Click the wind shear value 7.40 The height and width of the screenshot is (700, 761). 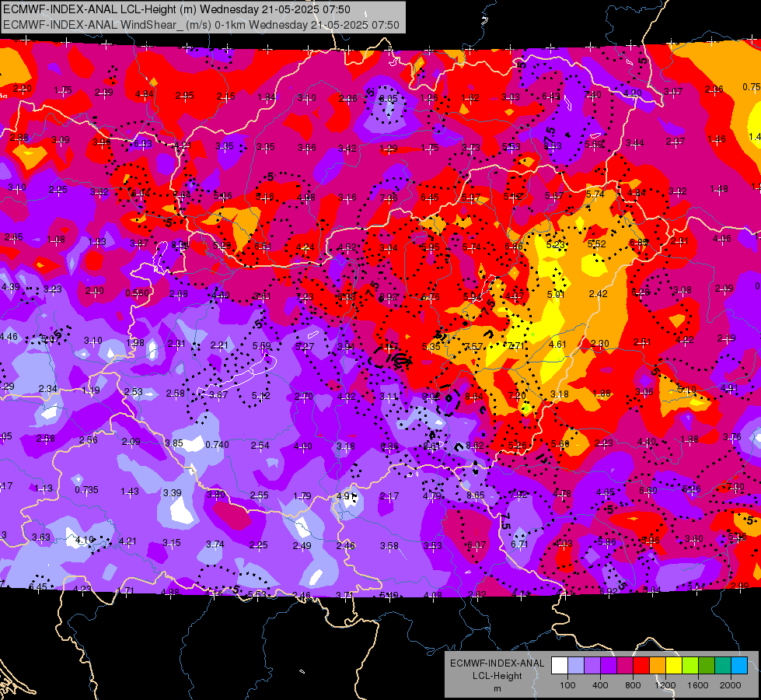point(592,95)
